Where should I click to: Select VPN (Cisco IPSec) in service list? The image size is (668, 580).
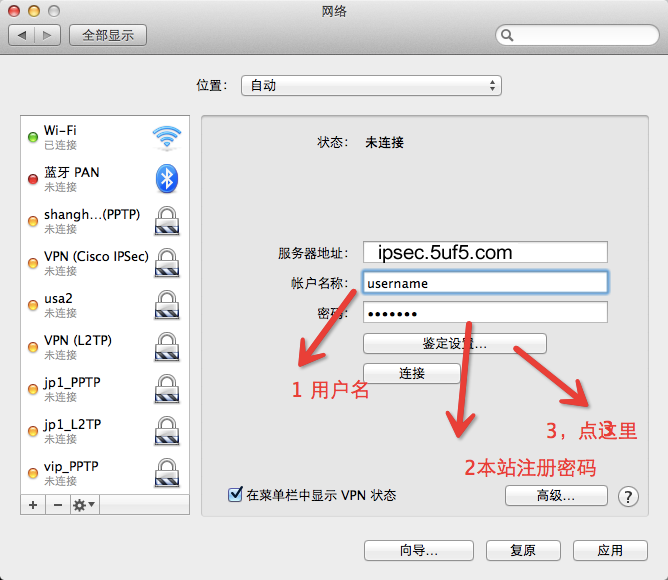[96, 263]
